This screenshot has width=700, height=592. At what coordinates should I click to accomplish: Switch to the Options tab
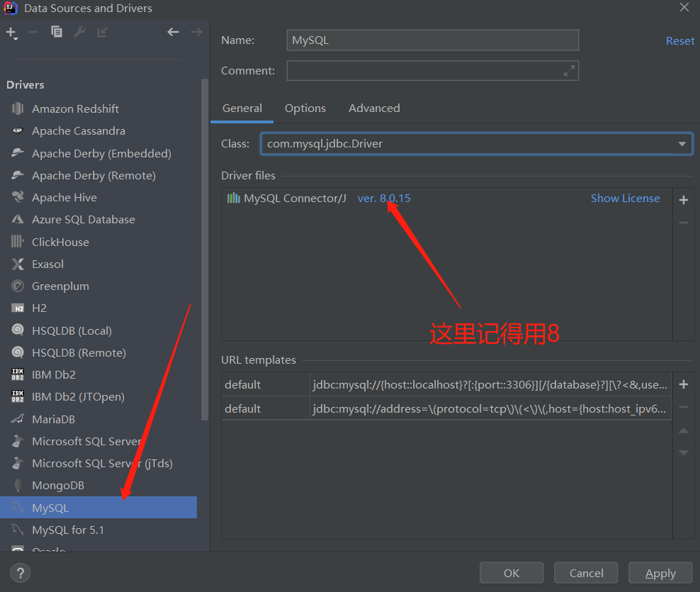pos(305,108)
